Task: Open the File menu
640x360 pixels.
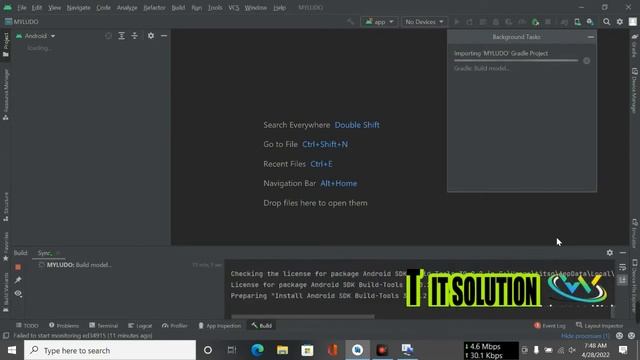Action: [21, 7]
